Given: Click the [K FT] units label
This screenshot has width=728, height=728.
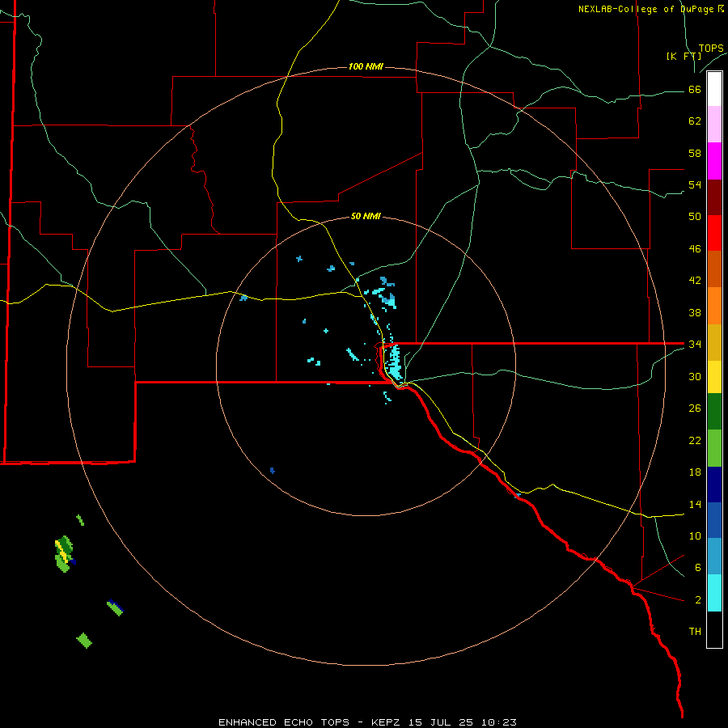Looking at the screenshot, I should (x=684, y=57).
